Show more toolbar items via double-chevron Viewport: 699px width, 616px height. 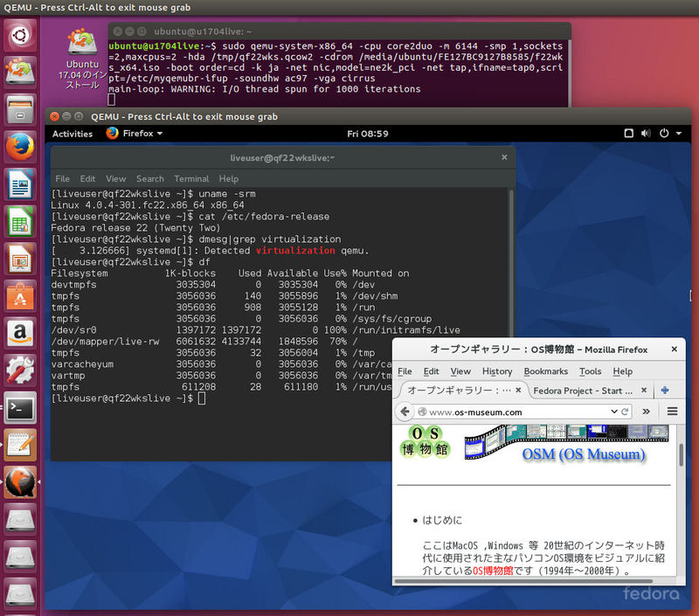coord(646,412)
